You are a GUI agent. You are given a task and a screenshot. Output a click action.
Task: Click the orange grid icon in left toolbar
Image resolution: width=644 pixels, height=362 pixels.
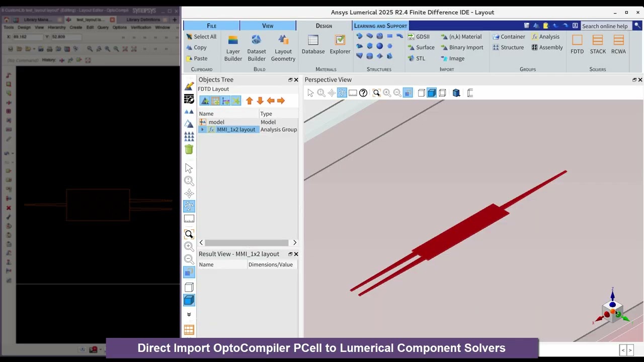(189, 330)
